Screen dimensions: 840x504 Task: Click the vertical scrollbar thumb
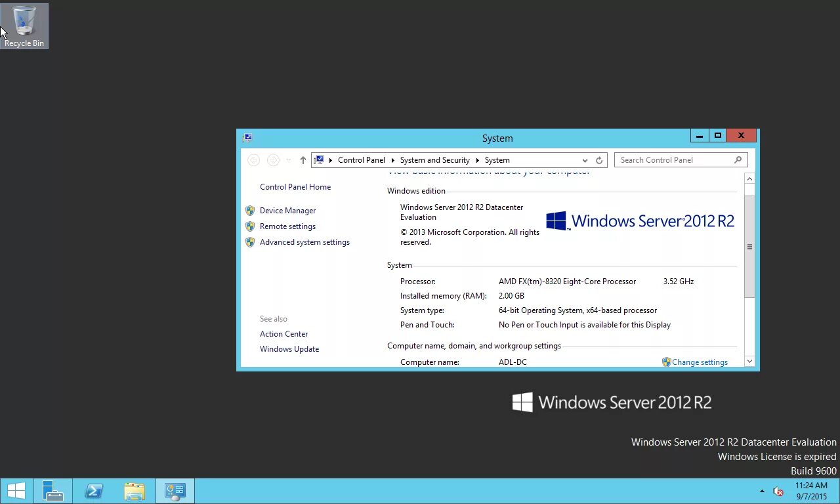(x=749, y=247)
